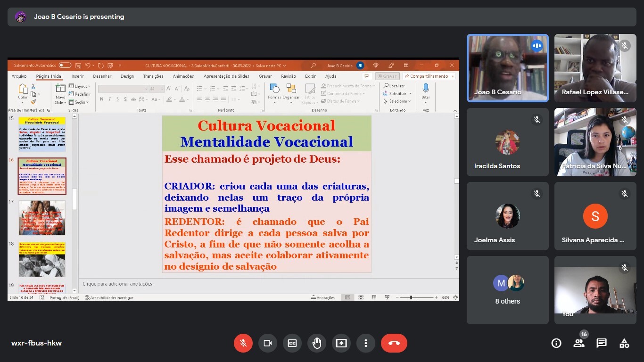Redo the action in the PowerPoint title bar
Screen dimensions: 644x362
pos(101,66)
